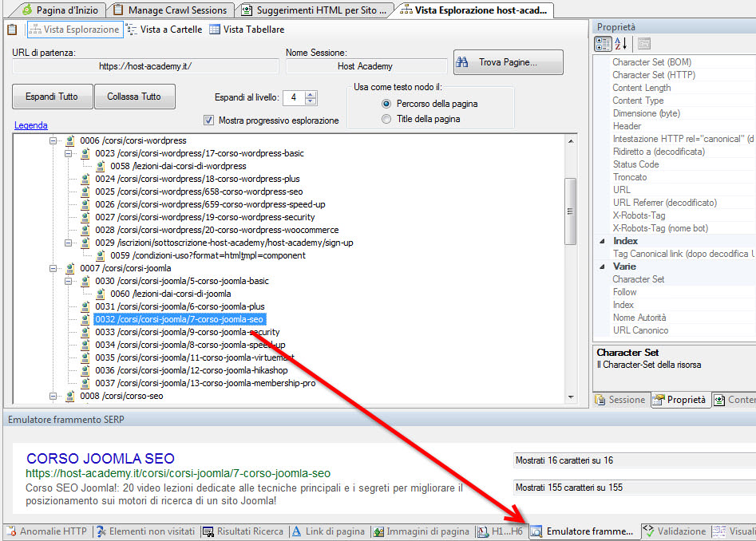Click the property pages icon in Proprietà panel

644,43
